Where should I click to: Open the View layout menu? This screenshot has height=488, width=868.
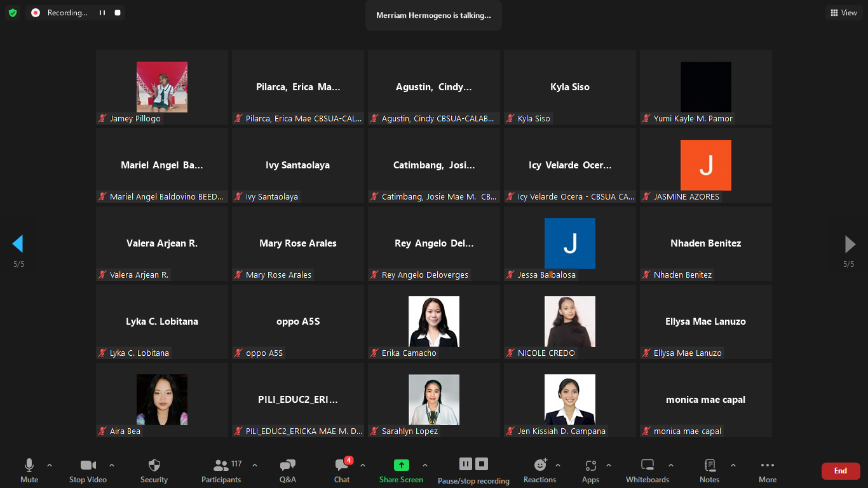tap(843, 13)
